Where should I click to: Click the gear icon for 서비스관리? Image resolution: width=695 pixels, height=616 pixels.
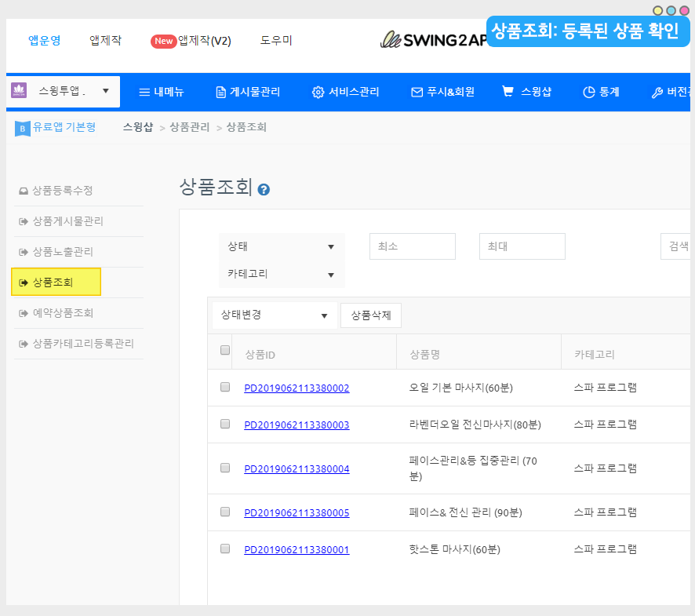click(x=318, y=92)
